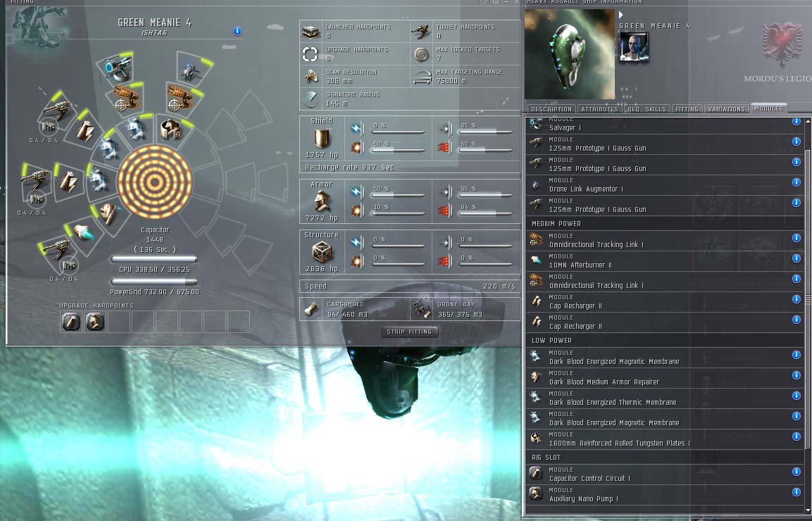Screen dimensions: 812x521
Task: Click the Armor 96% resistance bar
Action: (485, 195)
